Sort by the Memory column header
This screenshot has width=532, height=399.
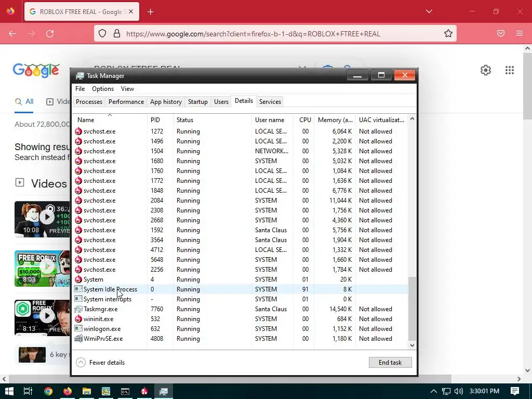pos(335,120)
